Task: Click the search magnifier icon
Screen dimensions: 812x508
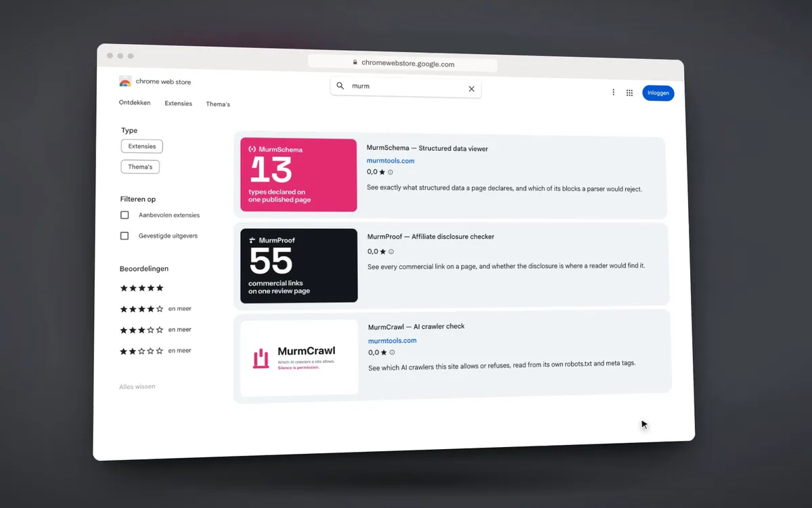Action: click(x=340, y=86)
